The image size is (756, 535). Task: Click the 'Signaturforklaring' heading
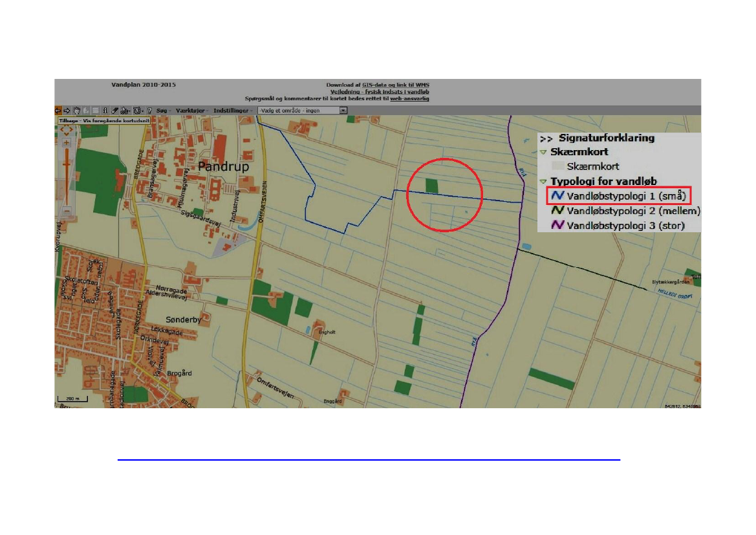click(607, 138)
